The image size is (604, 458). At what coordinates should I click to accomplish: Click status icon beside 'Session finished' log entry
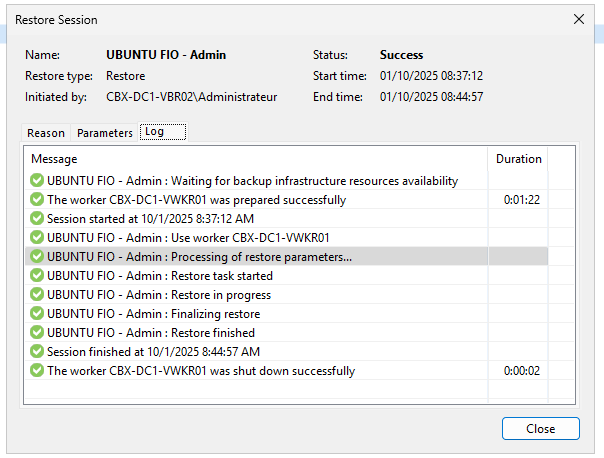37,352
